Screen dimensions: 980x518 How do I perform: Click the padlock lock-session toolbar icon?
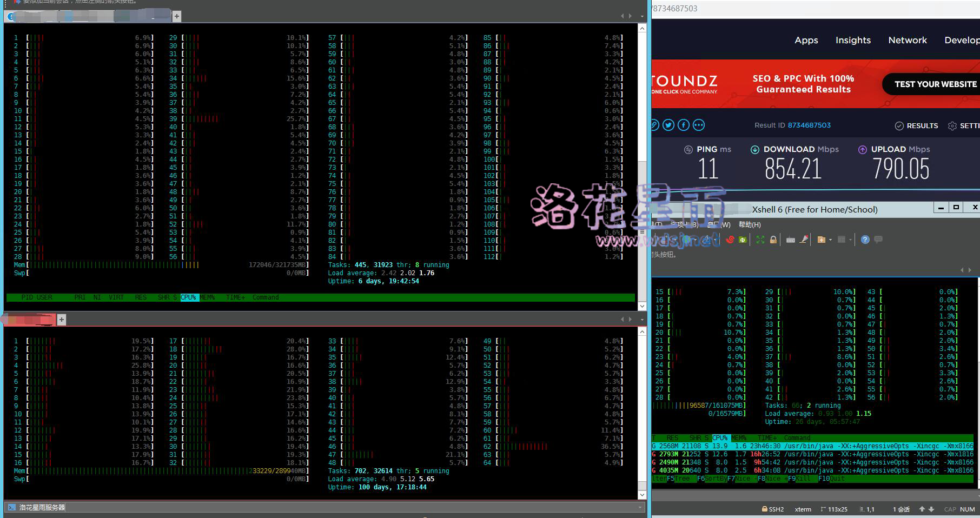tap(773, 240)
